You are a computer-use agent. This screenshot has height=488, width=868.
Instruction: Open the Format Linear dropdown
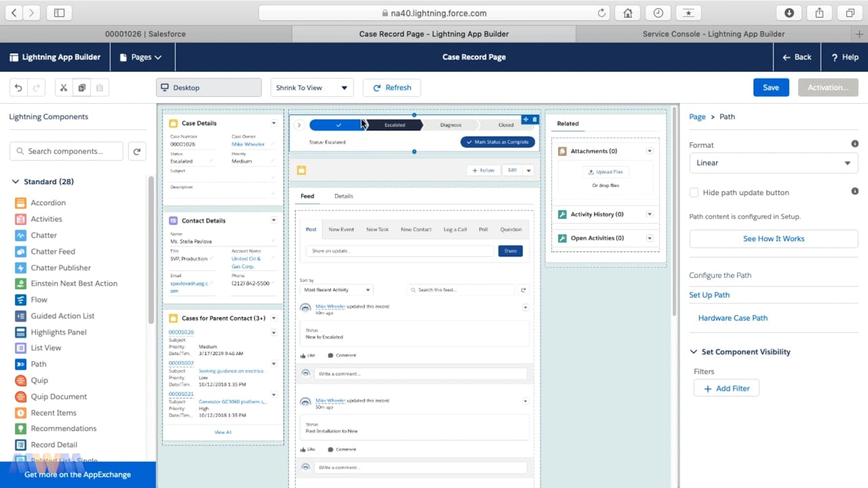click(773, 163)
